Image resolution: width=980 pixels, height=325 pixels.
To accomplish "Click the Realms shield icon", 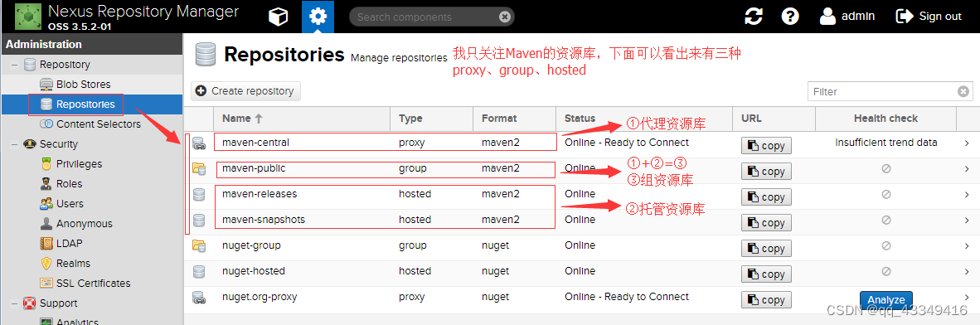I will pos(46,264).
